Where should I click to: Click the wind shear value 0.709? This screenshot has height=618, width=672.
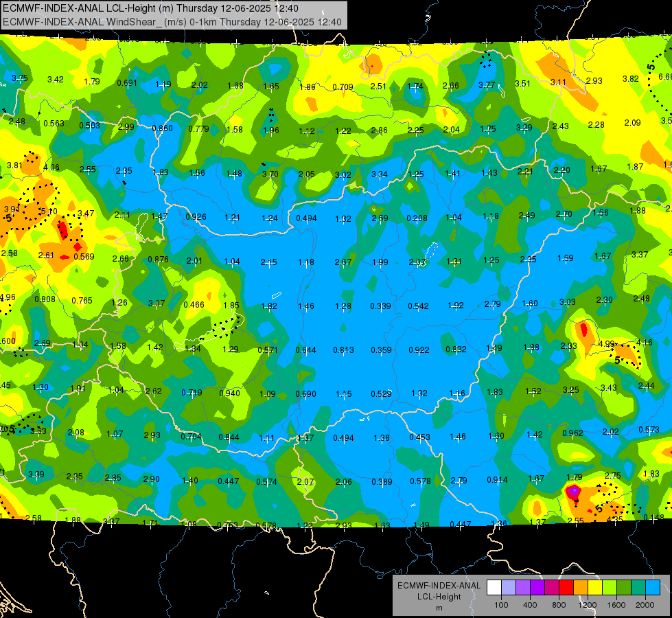click(x=343, y=87)
